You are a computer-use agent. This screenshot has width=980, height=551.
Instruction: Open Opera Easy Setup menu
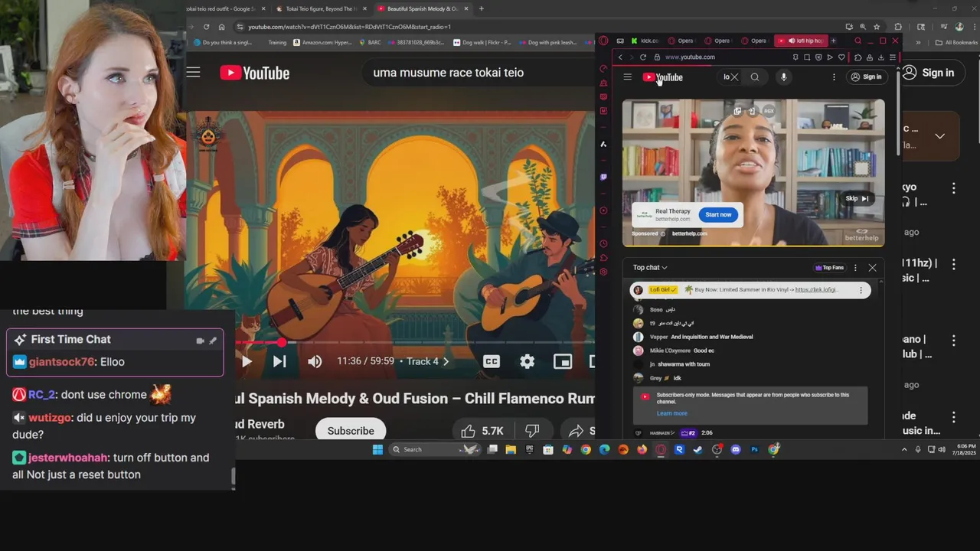tap(893, 57)
